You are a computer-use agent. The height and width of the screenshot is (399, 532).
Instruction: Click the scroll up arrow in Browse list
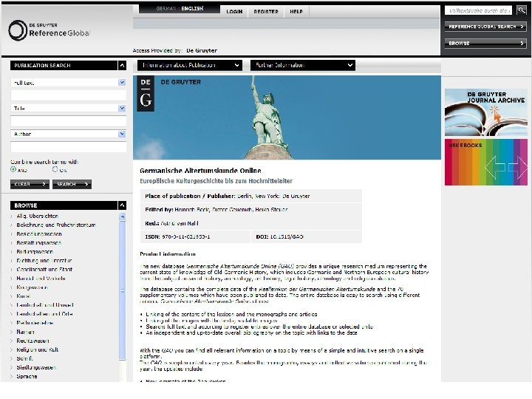[x=123, y=216]
